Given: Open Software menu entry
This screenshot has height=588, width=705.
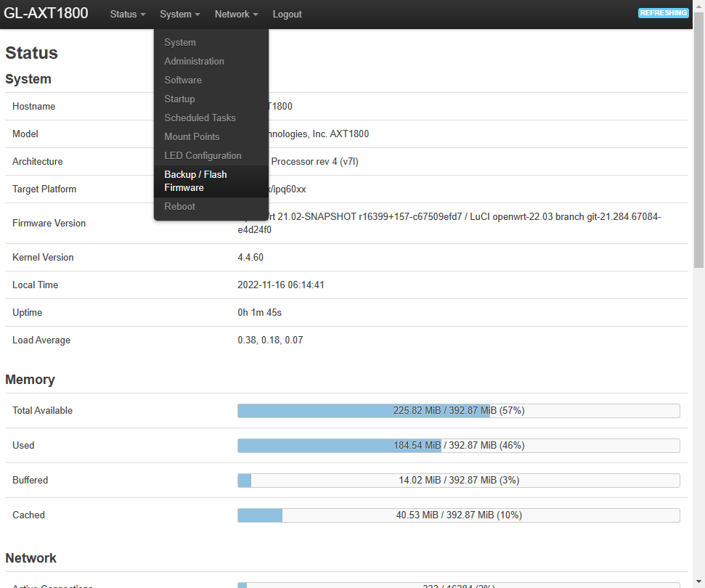Looking at the screenshot, I should click(211, 80).
